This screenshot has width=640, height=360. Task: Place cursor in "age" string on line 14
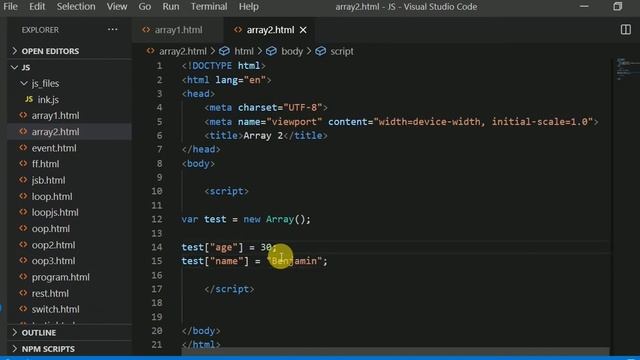[224, 247]
